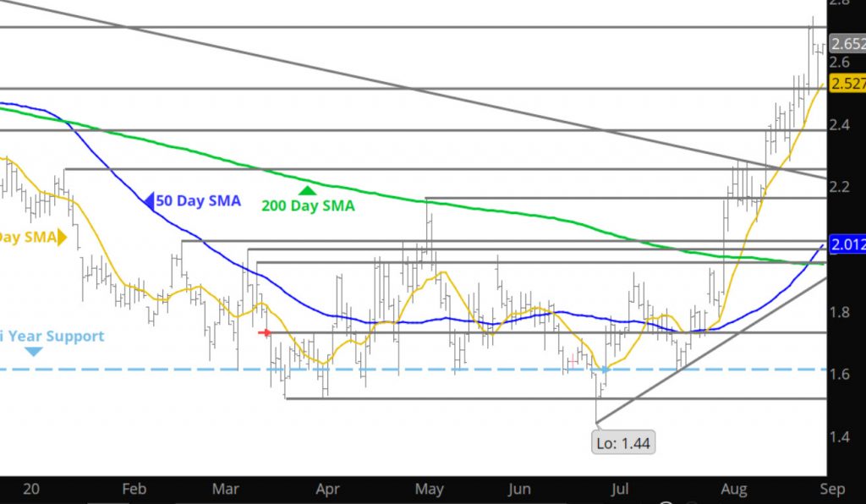Click the 2.652 current price tag
Viewport: 866px width, 504px height.
(847, 44)
